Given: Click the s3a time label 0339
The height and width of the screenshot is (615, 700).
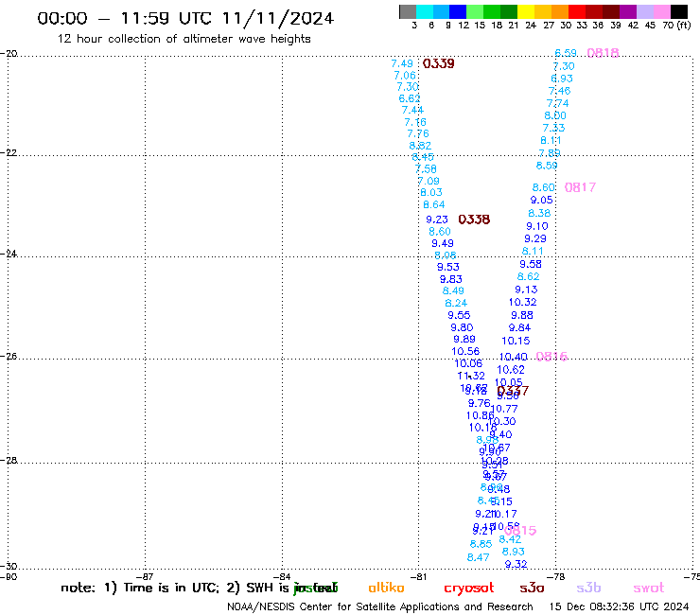Looking at the screenshot, I should pyautogui.click(x=438, y=64).
